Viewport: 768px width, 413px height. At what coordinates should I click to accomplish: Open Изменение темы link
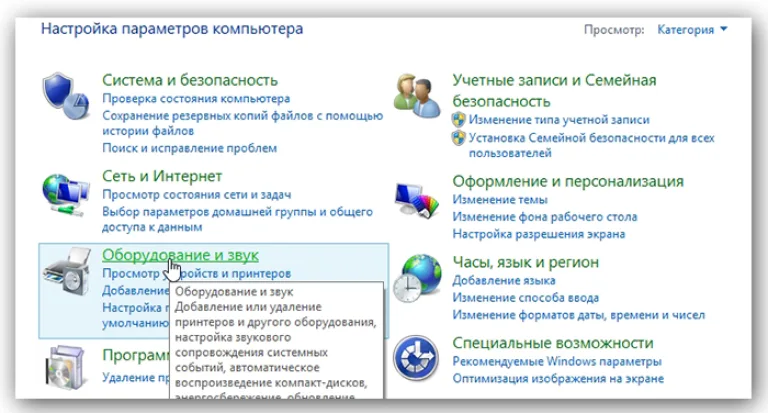coord(500,199)
